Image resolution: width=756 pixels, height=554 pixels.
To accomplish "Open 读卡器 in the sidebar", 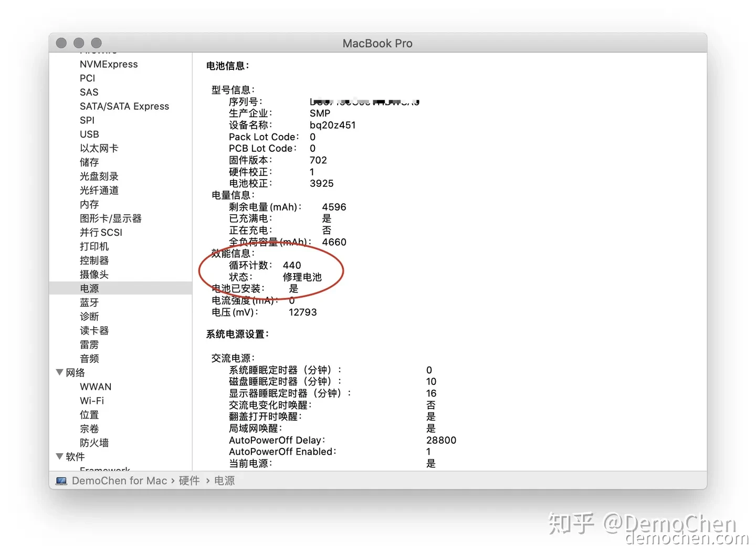I will (x=94, y=331).
